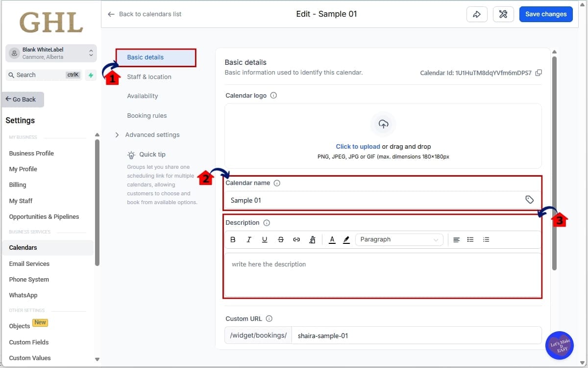The image size is (588, 368).
Task: Insert a link using the link icon
Action: pyautogui.click(x=296, y=239)
